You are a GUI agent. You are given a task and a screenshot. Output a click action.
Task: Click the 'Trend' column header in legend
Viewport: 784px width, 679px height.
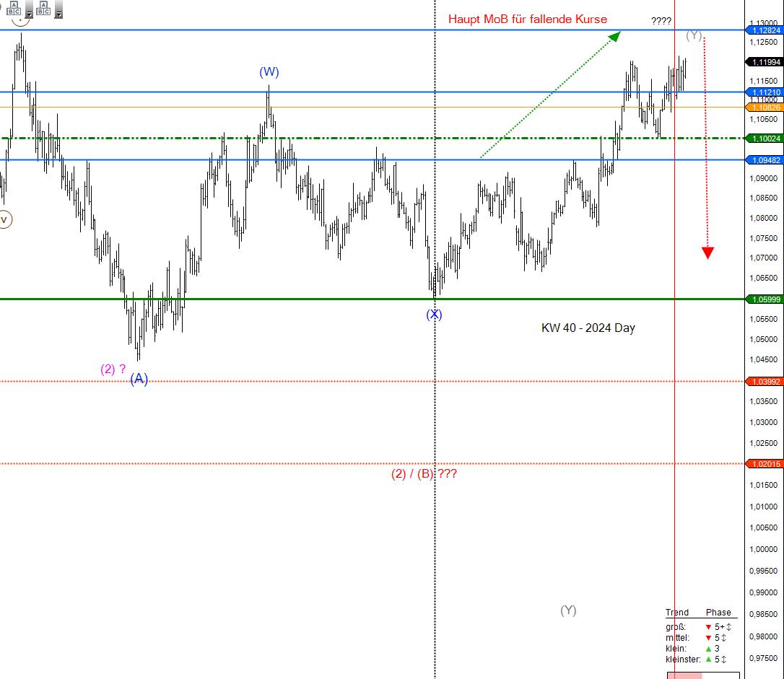[677, 612]
